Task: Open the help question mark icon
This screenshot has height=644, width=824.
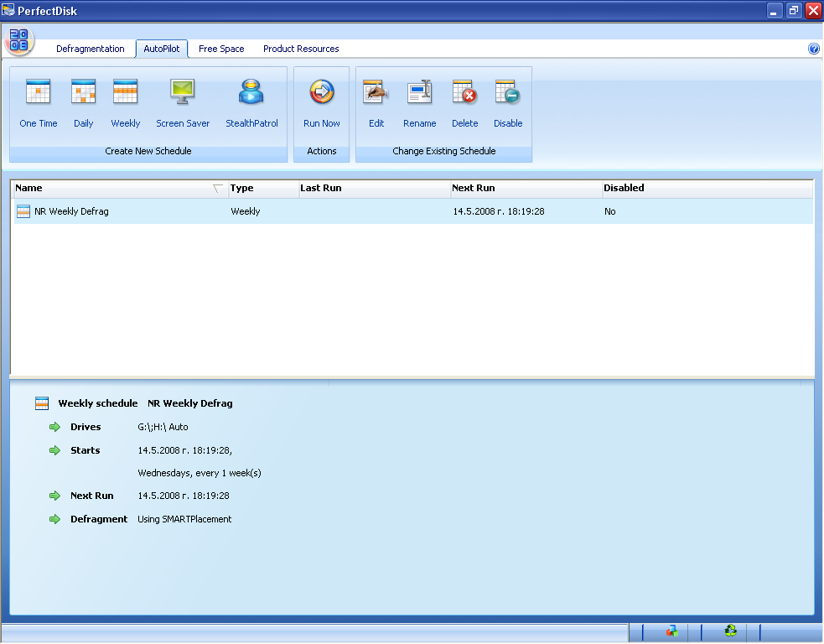Action: pos(813,49)
